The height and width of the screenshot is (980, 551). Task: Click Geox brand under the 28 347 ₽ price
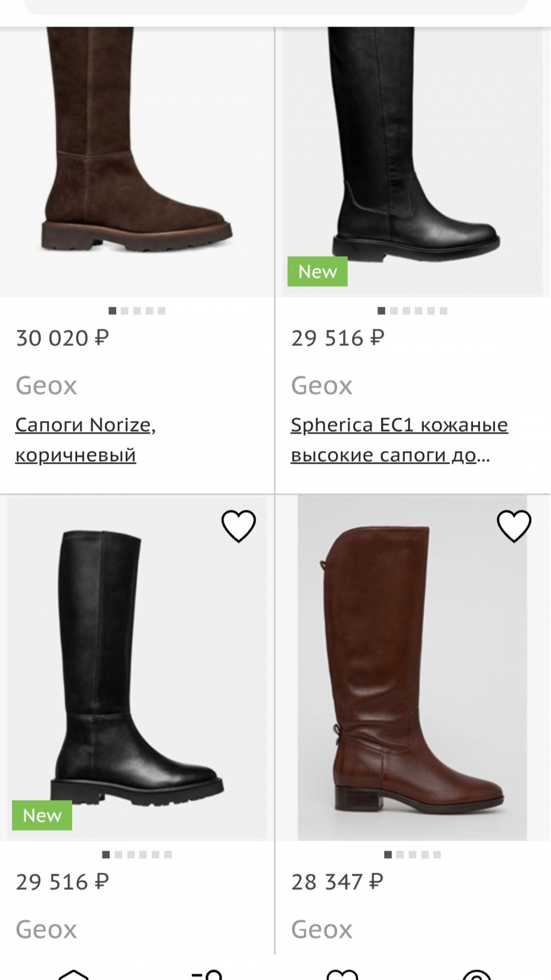pyautogui.click(x=322, y=929)
